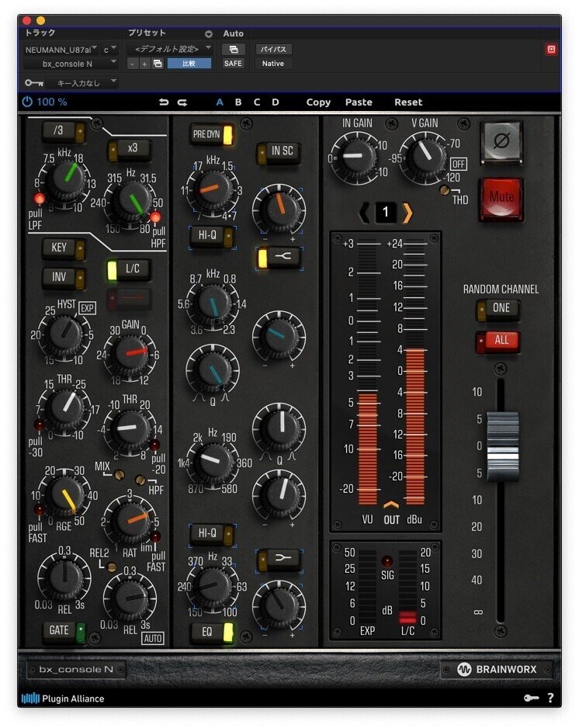Adjust the MIX screw control
The height and width of the screenshot is (728, 579).
pyautogui.click(x=119, y=474)
